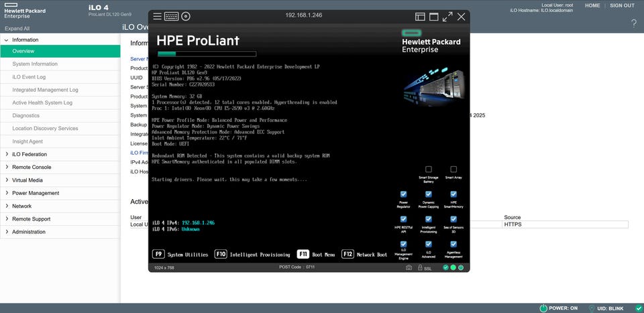Click the SSL padlock icon
644x313 pixels.
tap(420, 267)
